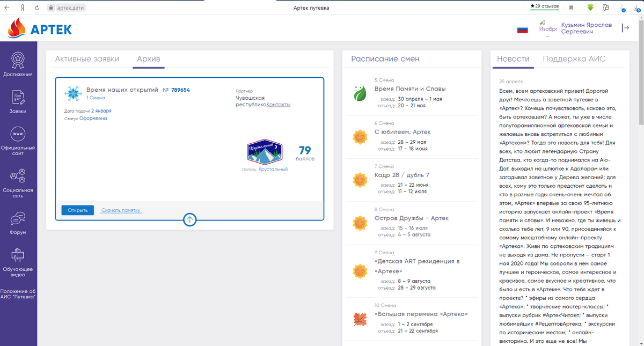Reload the page with the refresh icon

tap(37, 8)
